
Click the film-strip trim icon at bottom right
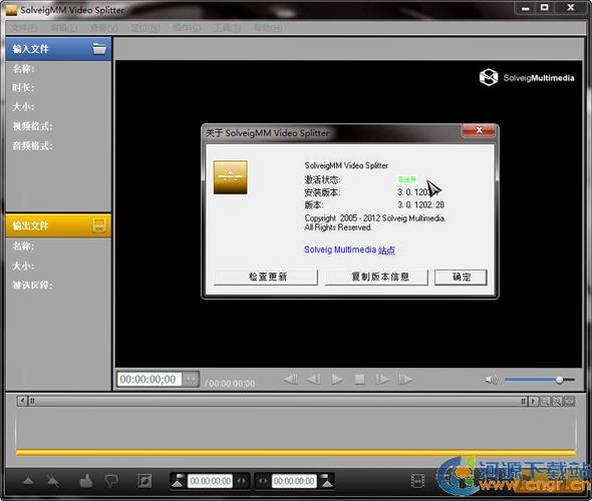(417, 481)
